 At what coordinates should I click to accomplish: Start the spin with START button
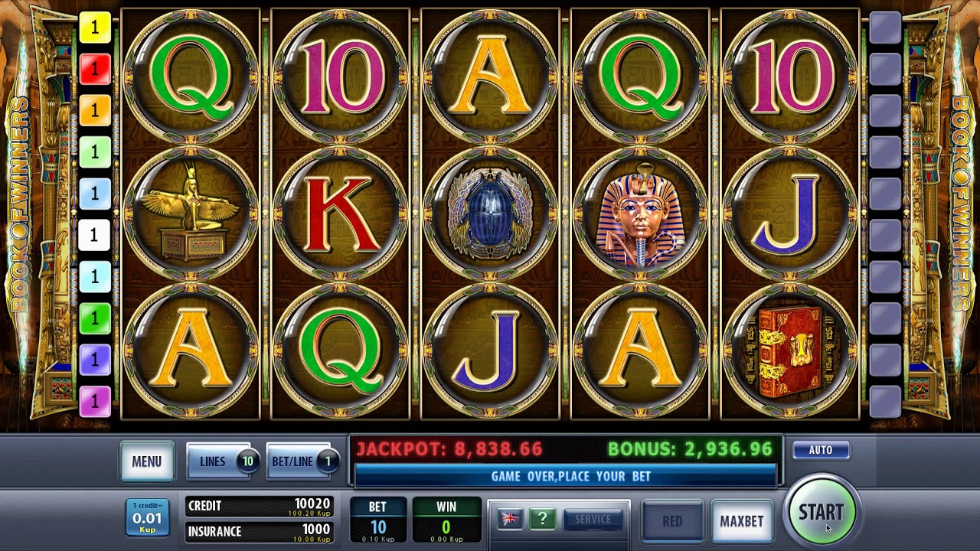pyautogui.click(x=822, y=512)
